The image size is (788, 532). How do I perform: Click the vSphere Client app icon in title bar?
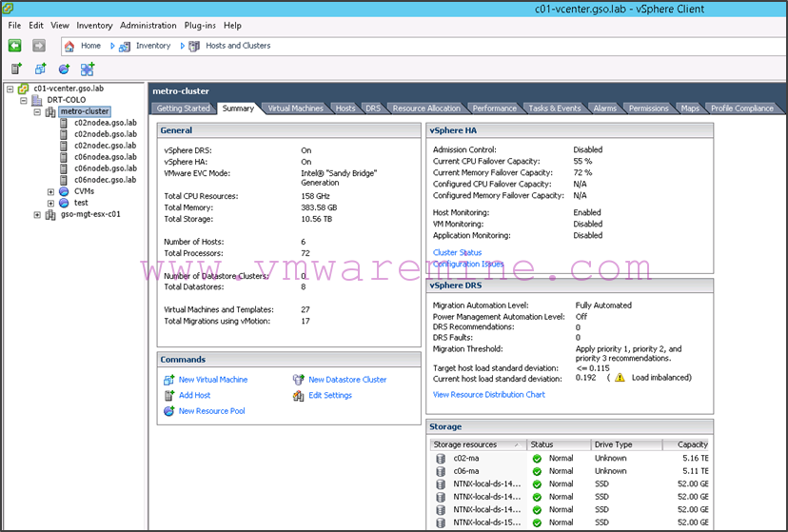[x=7, y=9]
